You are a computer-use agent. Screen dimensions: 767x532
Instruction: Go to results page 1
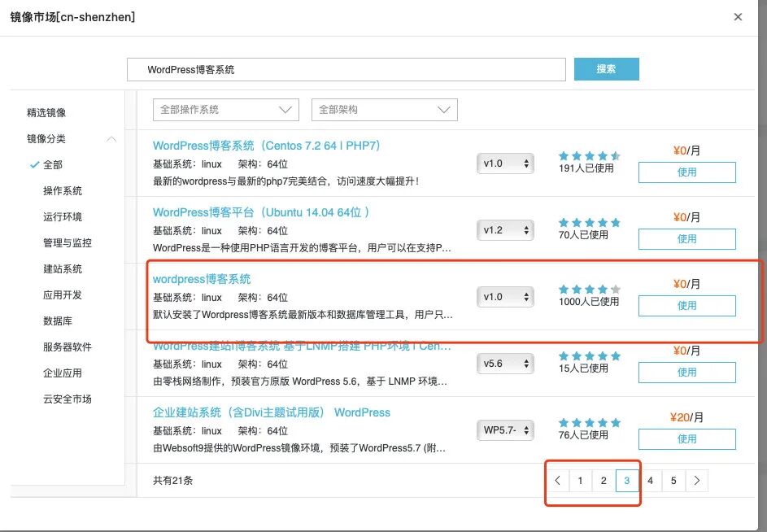(x=580, y=481)
